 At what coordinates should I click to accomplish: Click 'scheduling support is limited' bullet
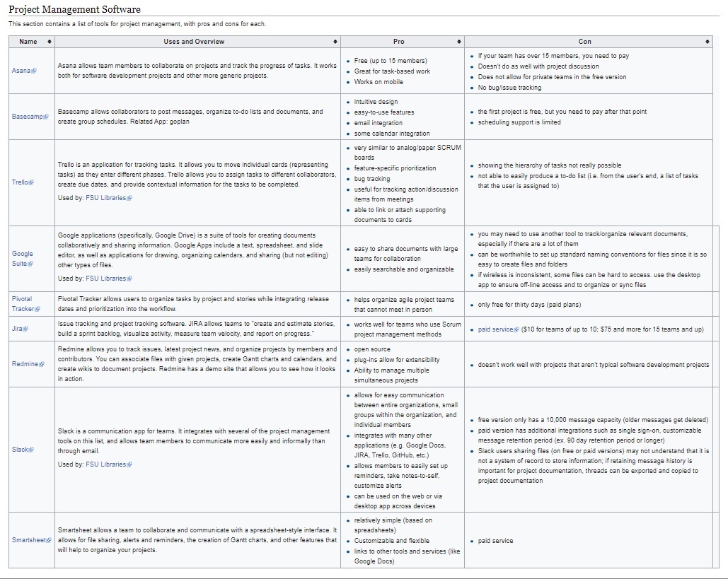[x=519, y=122]
